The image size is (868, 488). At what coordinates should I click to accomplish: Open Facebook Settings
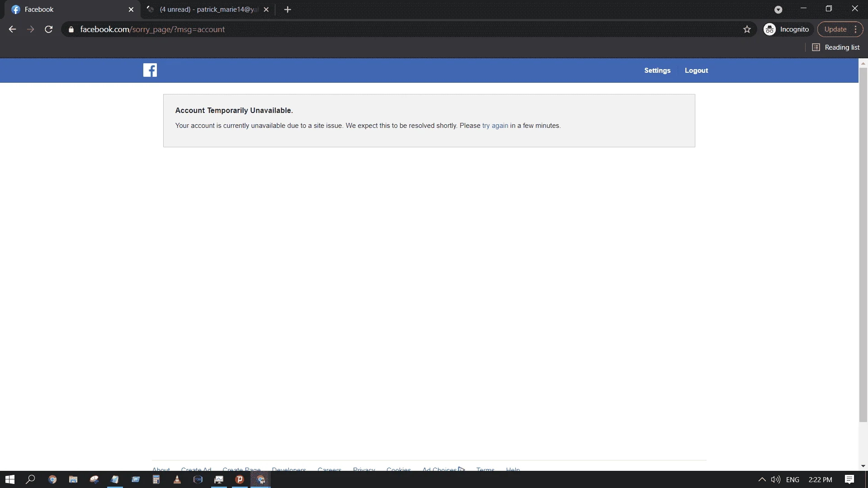pos(657,70)
